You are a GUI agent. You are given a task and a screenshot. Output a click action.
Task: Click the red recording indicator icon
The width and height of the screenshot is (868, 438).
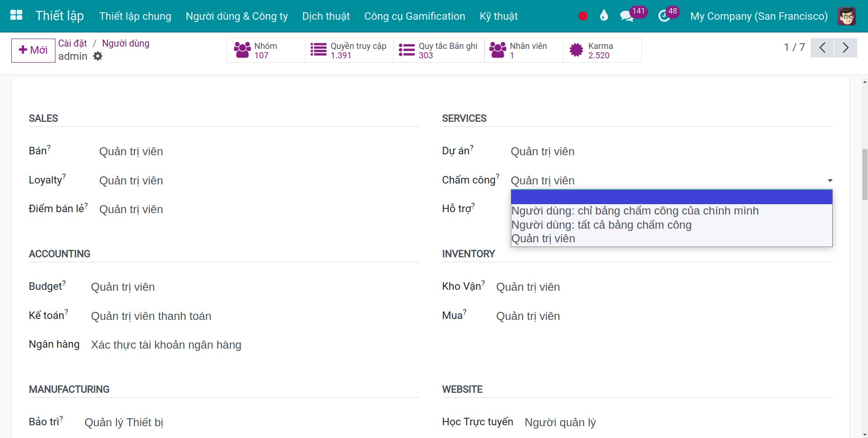coord(583,16)
